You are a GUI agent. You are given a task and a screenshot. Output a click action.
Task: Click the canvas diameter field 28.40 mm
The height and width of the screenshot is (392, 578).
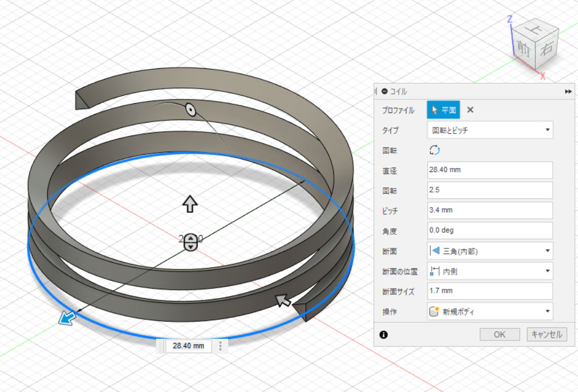(188, 346)
